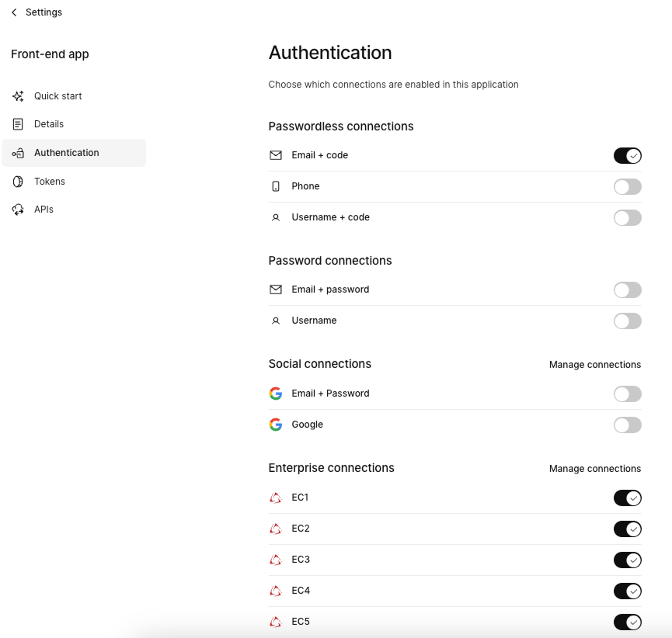Click the Google logo beside Google connection
Image resolution: width=672 pixels, height=638 pixels.
coord(276,424)
